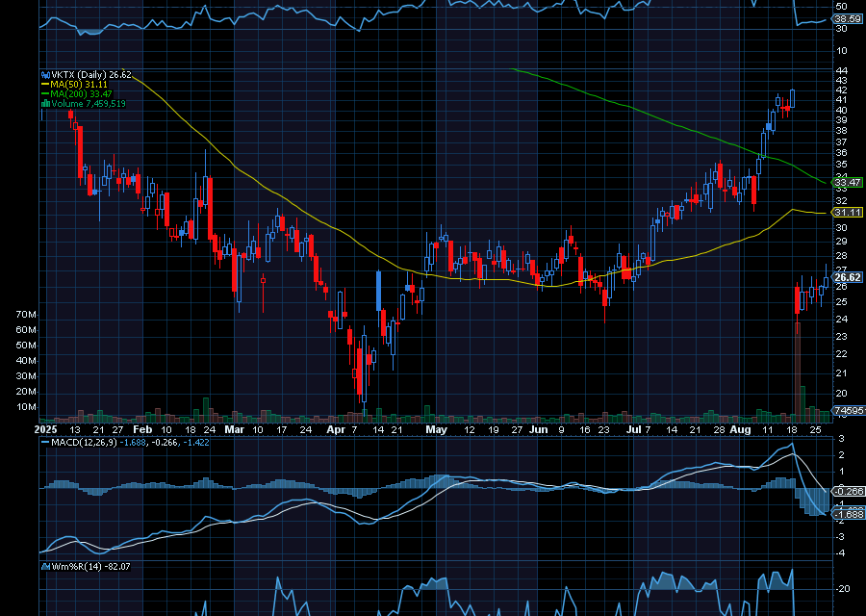
Task: Click the 50M label on volume axis
Action: (26, 346)
